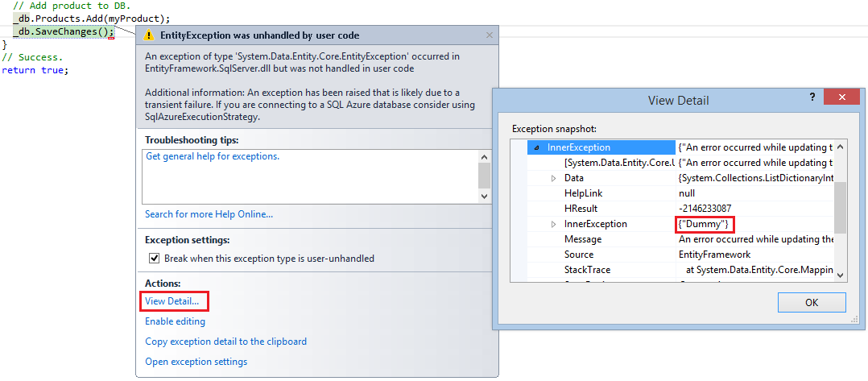Expand the Data property node
Screen dimensions: 868x381
(553, 178)
